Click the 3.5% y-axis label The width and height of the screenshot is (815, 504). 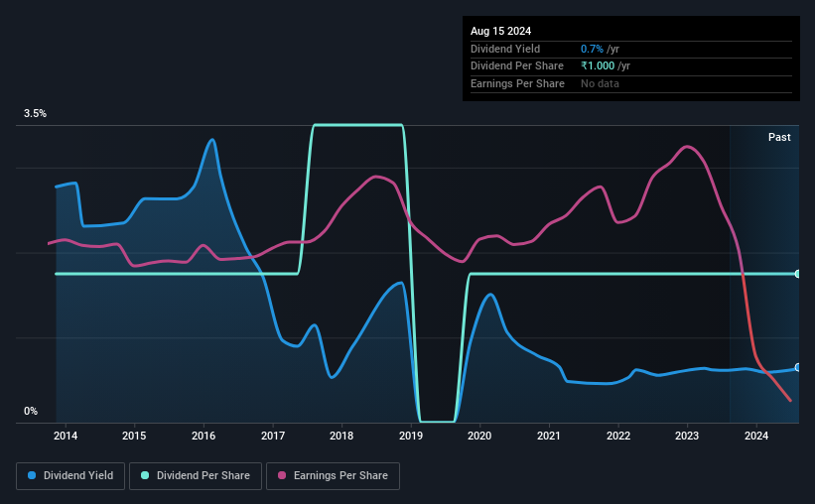click(x=35, y=113)
